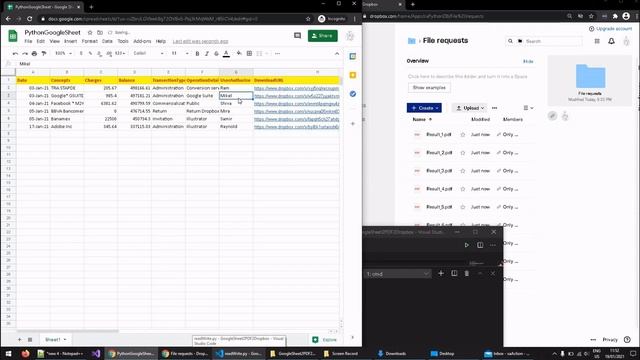Open the Result_3.pdf file
The height and width of the screenshot is (360, 640).
pyautogui.click(x=439, y=171)
